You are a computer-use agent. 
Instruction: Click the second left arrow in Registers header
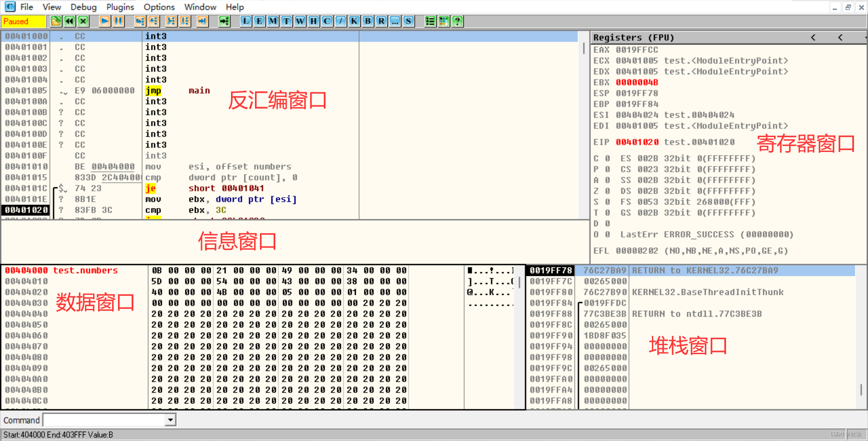(x=840, y=38)
